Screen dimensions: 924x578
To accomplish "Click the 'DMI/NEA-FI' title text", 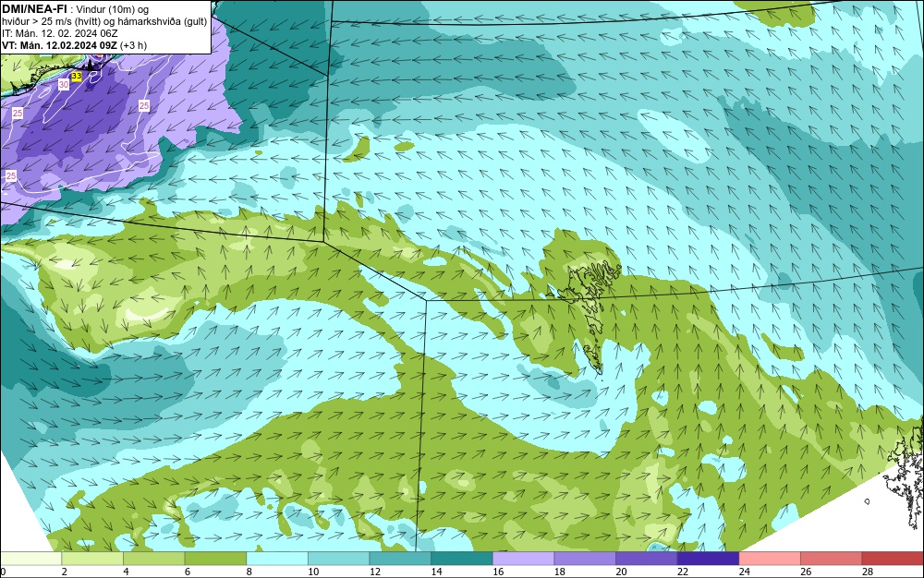I will (x=33, y=9).
